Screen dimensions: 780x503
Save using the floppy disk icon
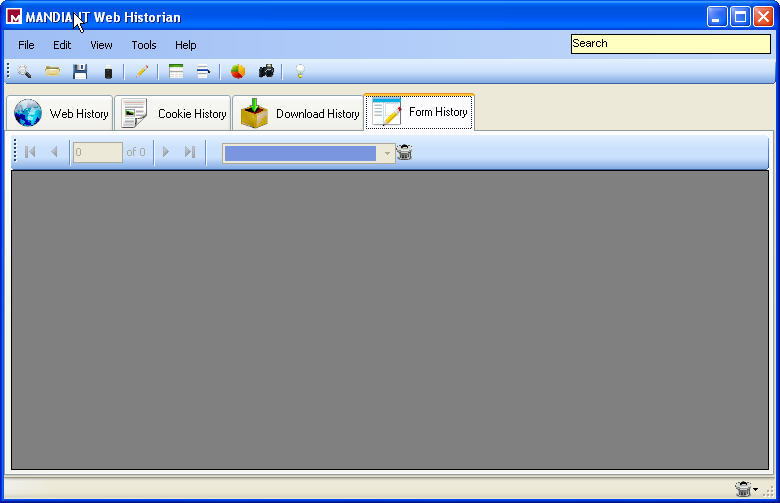click(80, 72)
